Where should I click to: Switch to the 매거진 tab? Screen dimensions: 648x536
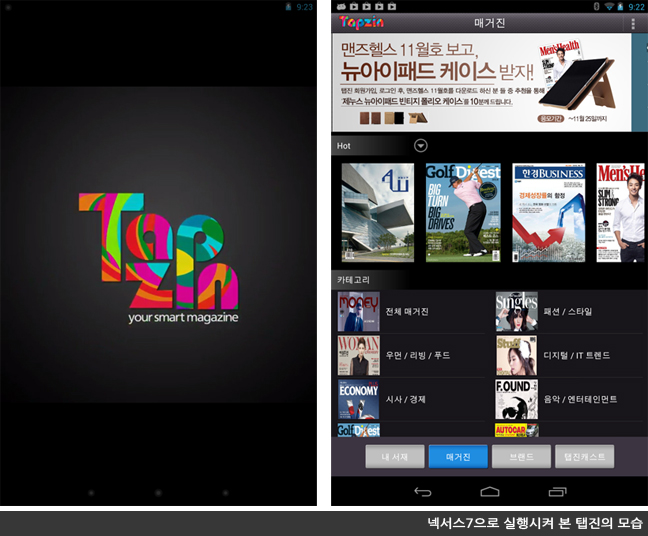(x=458, y=457)
